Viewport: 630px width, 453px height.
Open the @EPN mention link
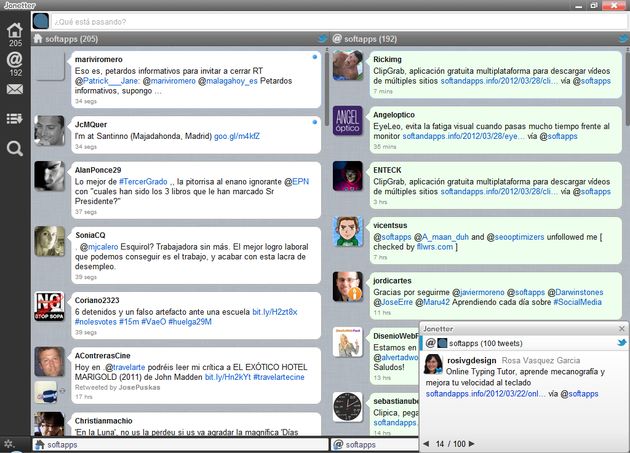click(297, 182)
